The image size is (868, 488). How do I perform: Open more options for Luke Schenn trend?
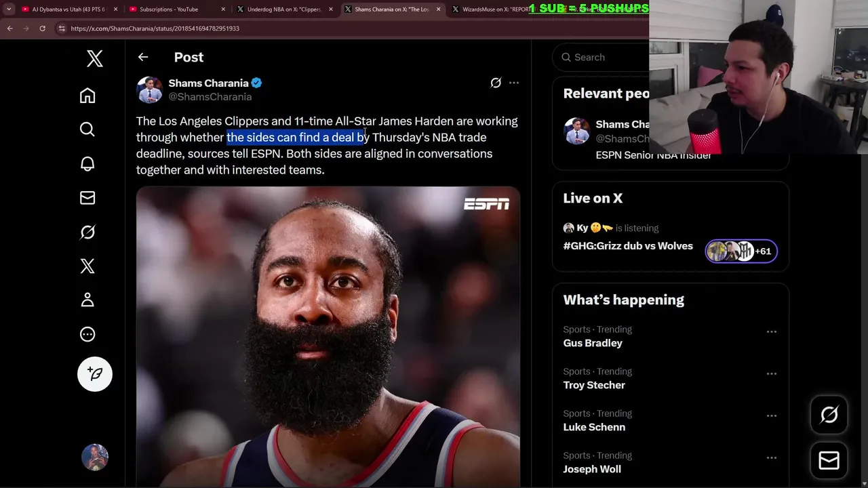pos(771,416)
